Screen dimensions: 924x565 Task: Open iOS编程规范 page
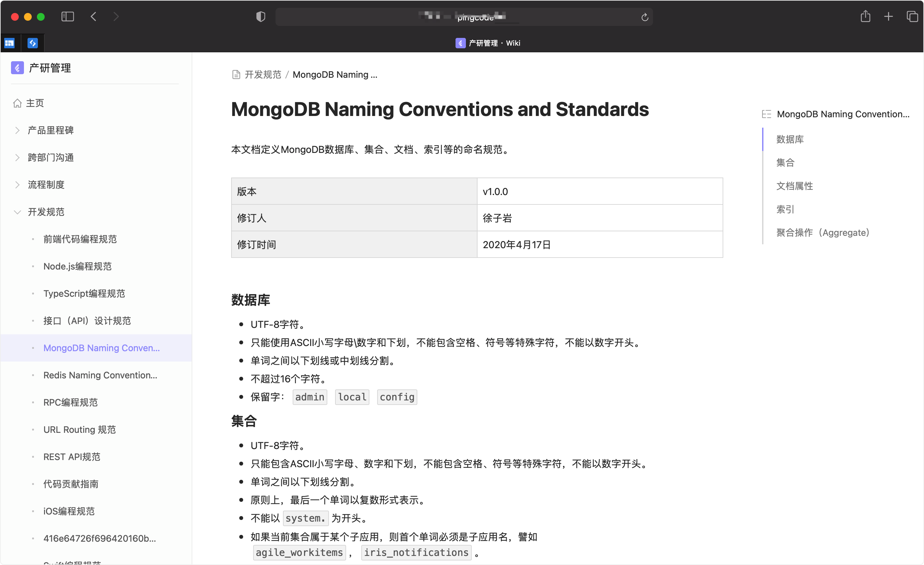[x=69, y=511]
